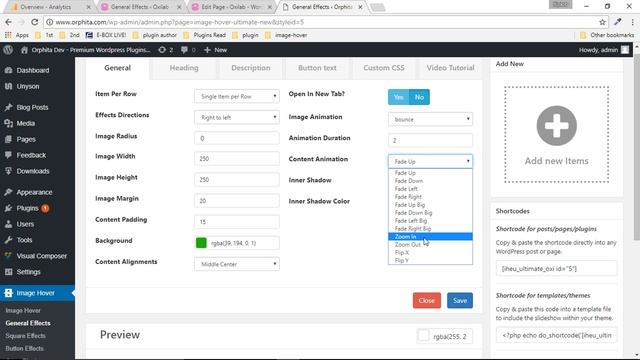This screenshot has width=640, height=360.
Task: Click the Media sidebar icon
Action: coord(8,123)
